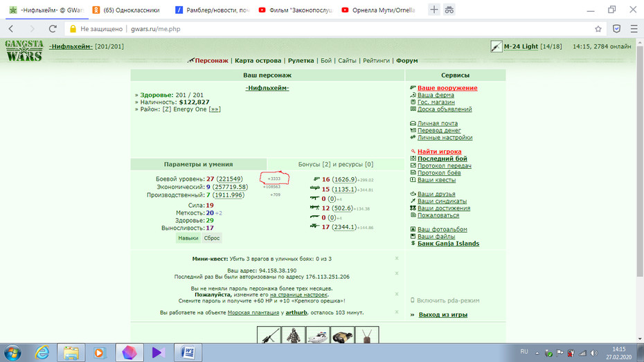Viewport: 644px width, 362px height.
Task: Click the volume icon in system tray
Action: (594, 353)
